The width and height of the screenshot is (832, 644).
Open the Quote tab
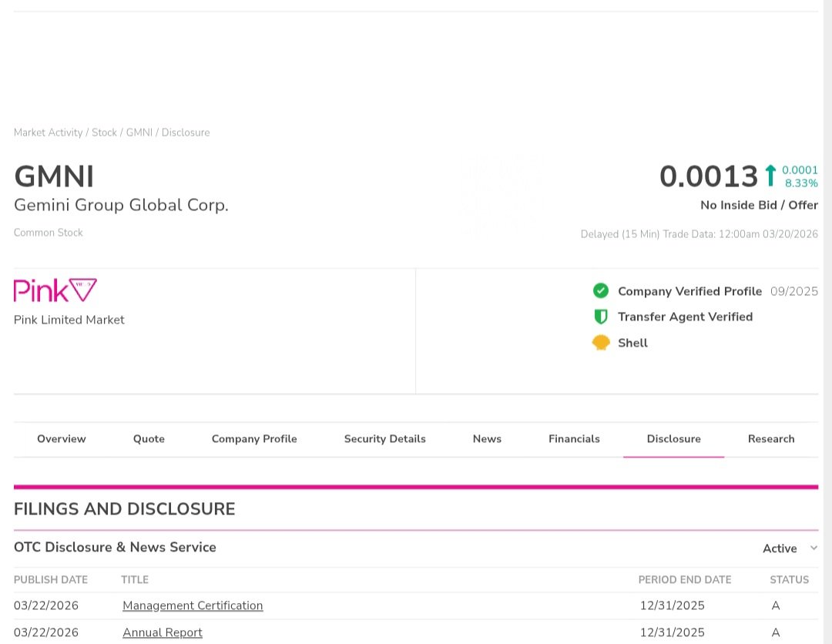tap(149, 438)
